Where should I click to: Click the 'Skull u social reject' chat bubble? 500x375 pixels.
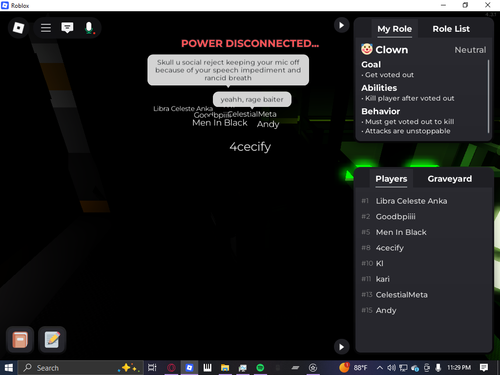[228, 70]
